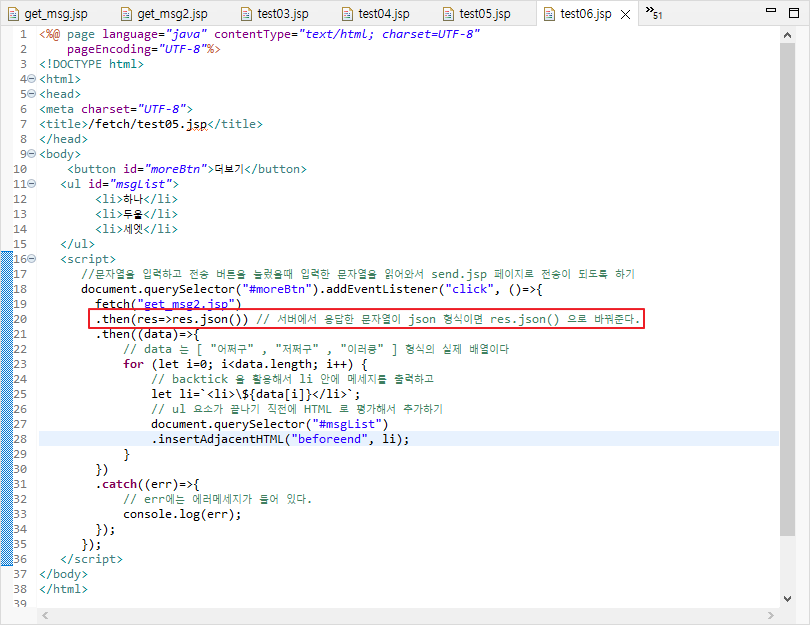Select the test06.jsp active tab
This screenshot has height=625, width=810.
586,14
